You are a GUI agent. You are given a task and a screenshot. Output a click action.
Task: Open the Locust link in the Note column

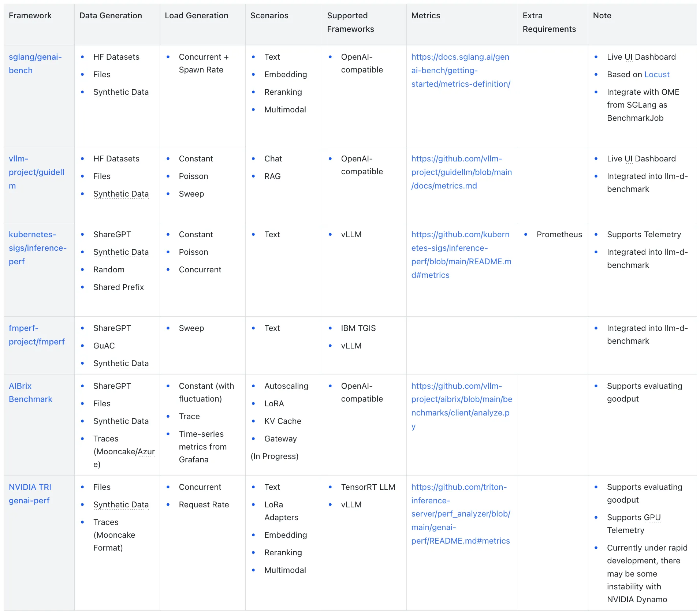(x=657, y=74)
